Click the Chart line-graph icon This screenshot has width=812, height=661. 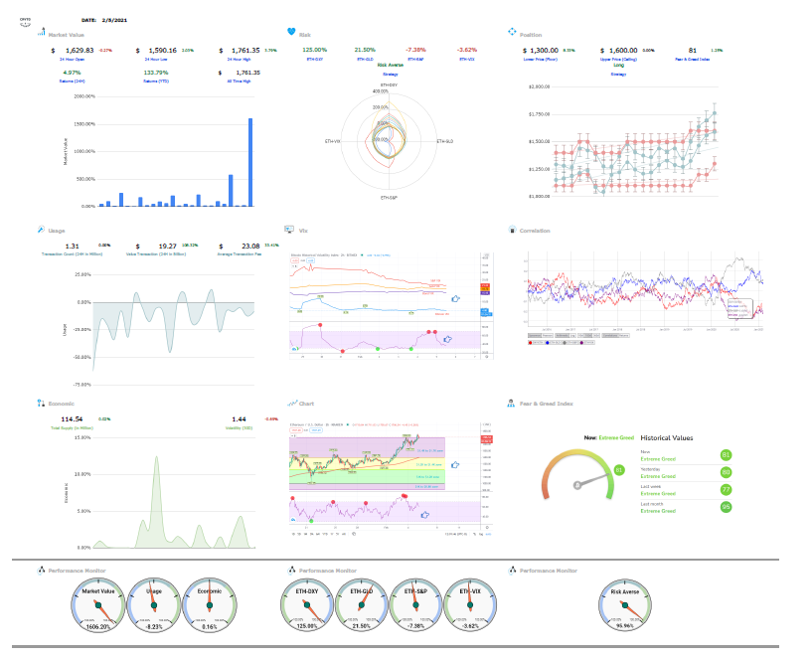coord(292,403)
